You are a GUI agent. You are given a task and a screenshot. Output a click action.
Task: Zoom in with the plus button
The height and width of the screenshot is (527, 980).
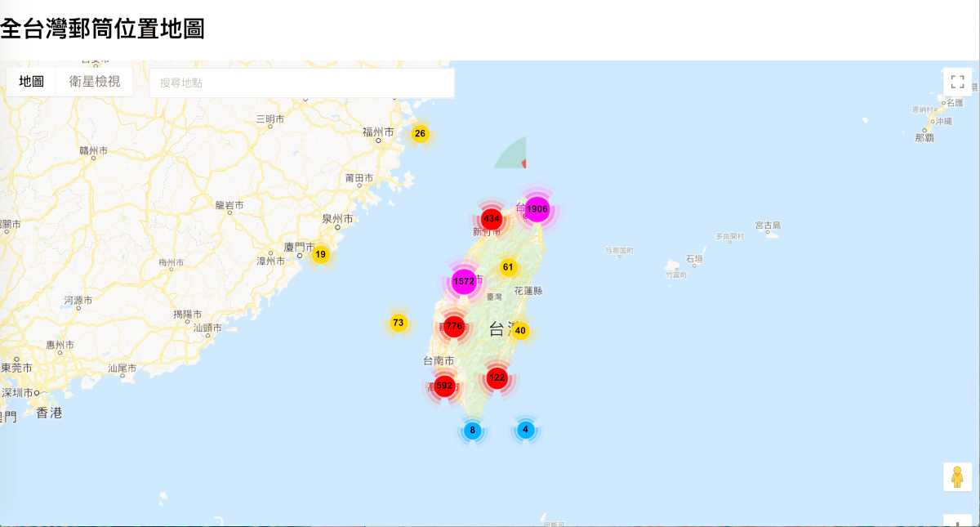click(x=958, y=520)
